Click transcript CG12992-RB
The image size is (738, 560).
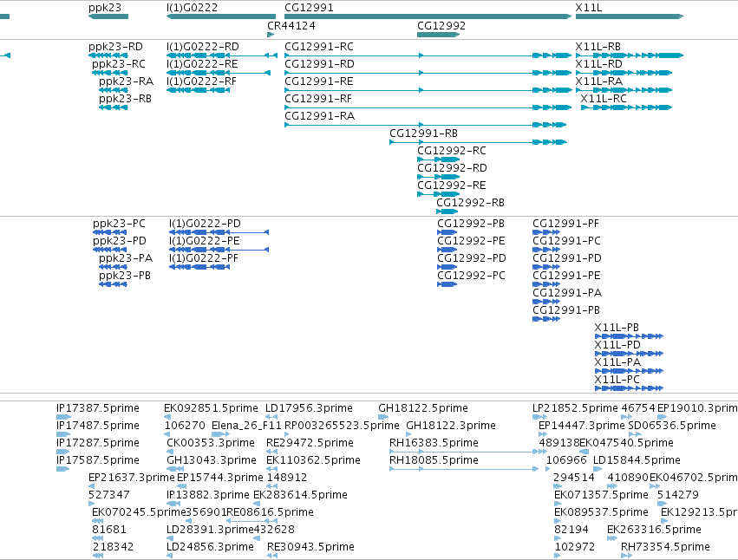tap(447, 212)
